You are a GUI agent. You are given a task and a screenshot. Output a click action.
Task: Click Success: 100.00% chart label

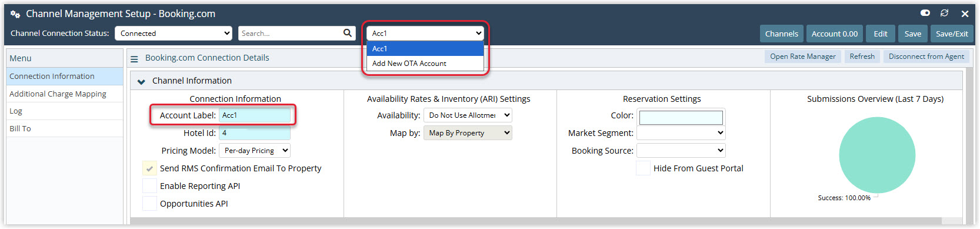[x=844, y=198]
